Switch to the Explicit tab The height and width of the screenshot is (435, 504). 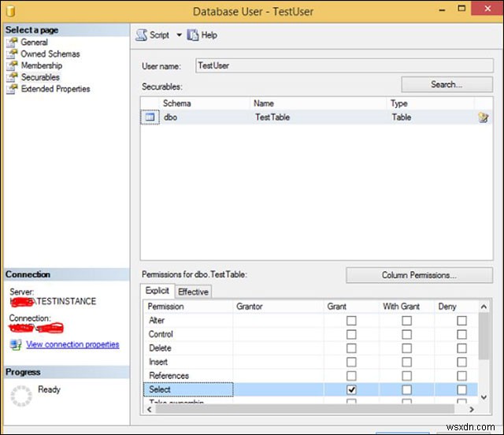click(157, 291)
